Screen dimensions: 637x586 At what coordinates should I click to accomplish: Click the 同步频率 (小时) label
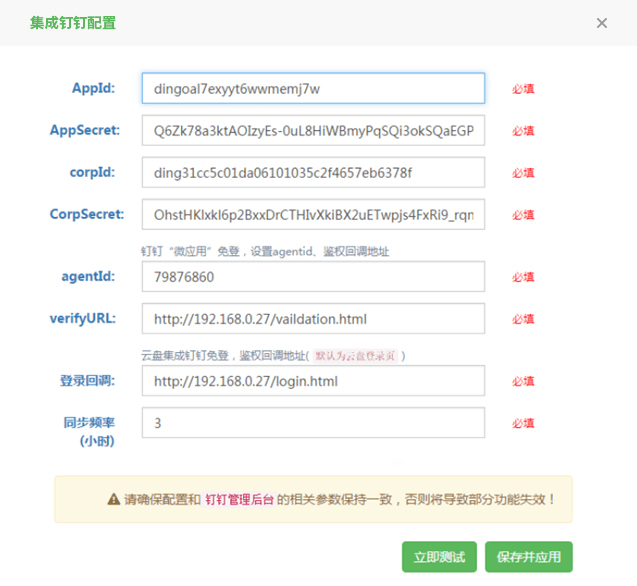point(87,431)
